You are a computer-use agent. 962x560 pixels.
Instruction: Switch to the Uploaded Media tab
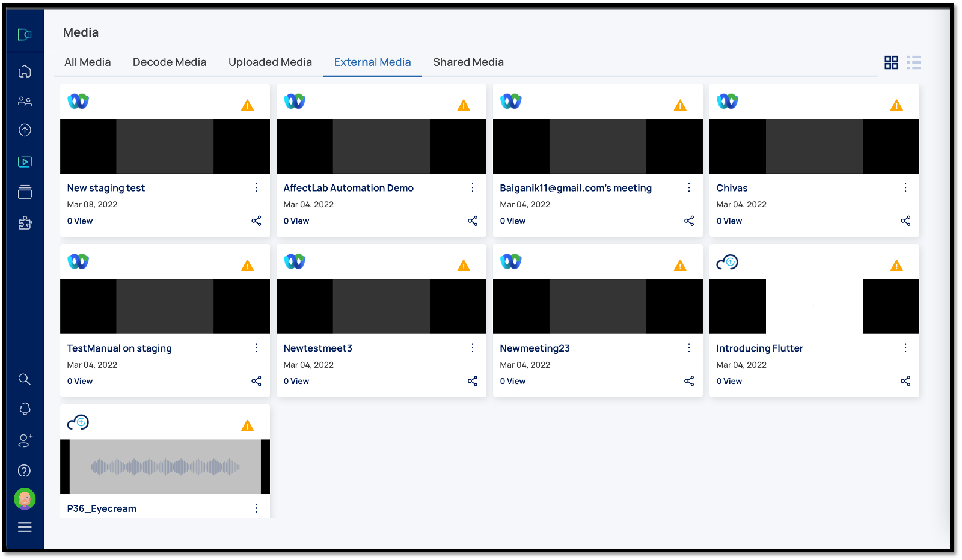point(270,62)
